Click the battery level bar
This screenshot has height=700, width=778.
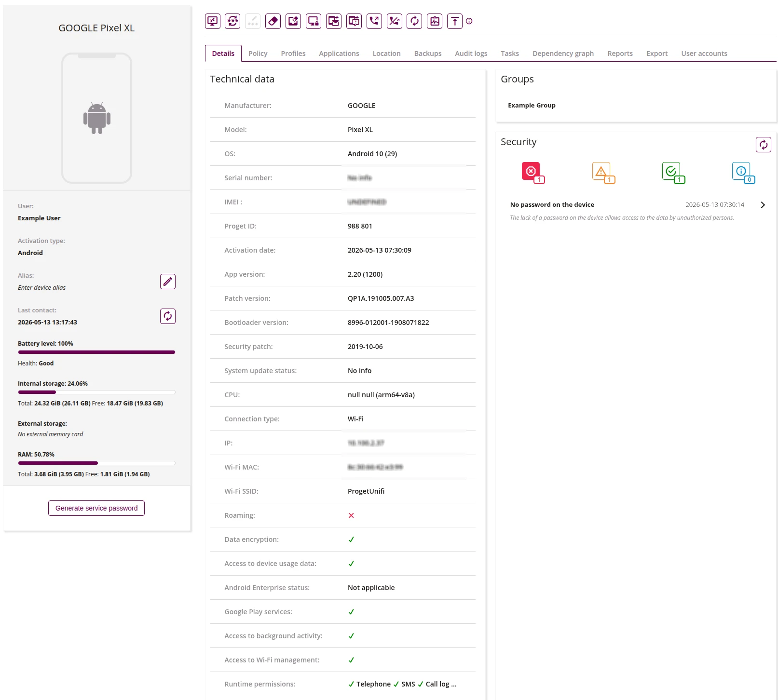tap(96, 352)
